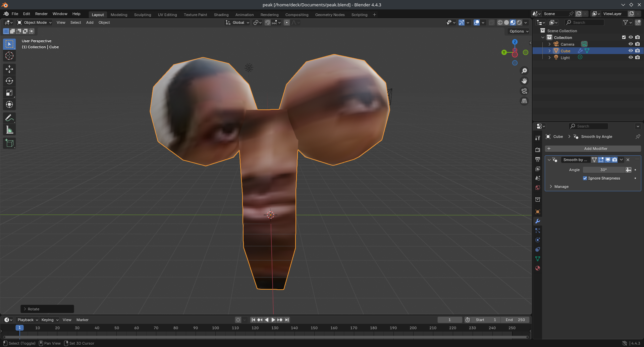Open the Playback dropdown
This screenshot has width=644, height=347.
28,320
